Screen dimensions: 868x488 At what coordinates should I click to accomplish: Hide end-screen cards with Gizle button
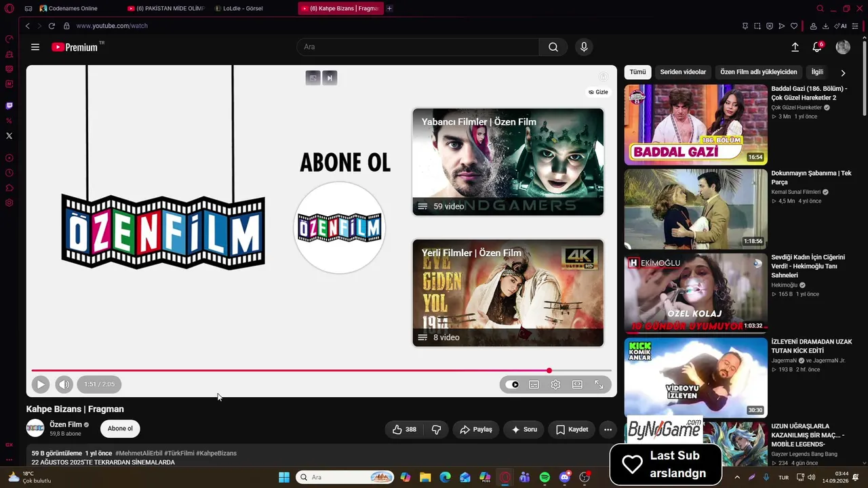click(x=598, y=92)
